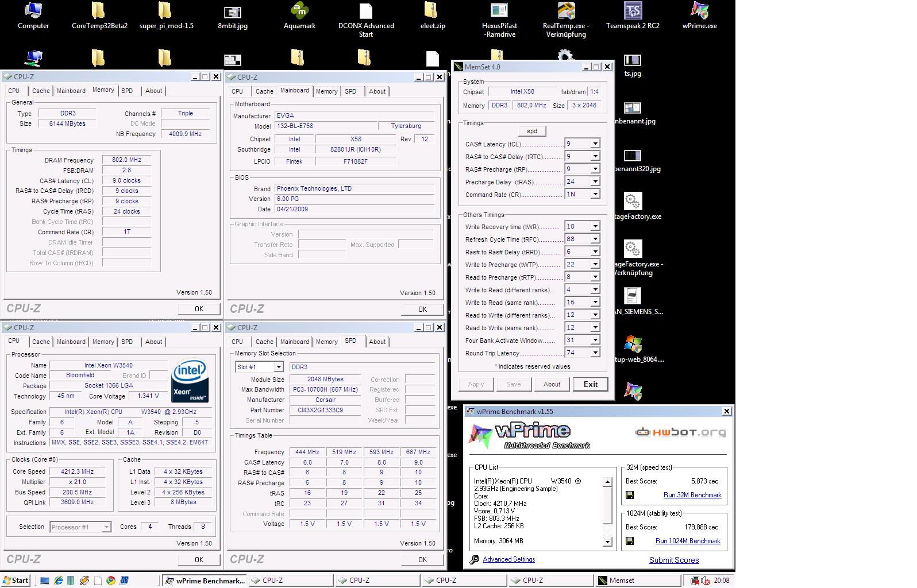
Task: Open the Four Bank Activate Window dropdown
Action: [595, 340]
